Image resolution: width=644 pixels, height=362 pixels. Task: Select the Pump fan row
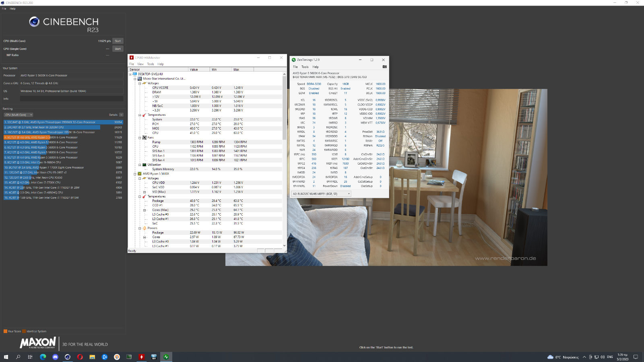coord(205,142)
